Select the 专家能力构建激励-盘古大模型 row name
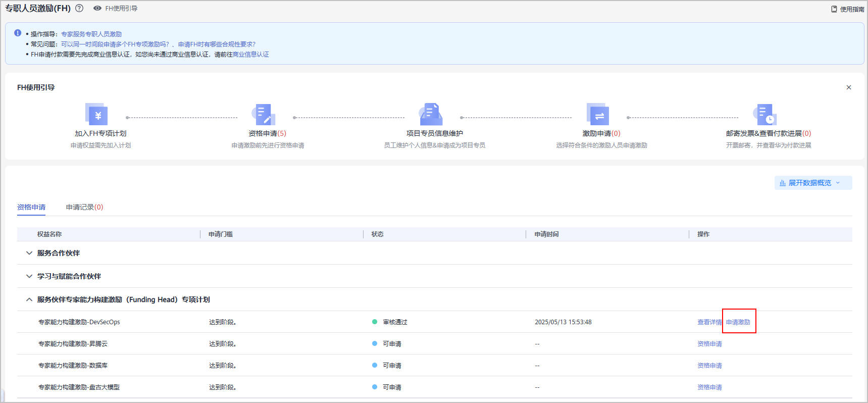This screenshot has height=403, width=868. pos(79,387)
